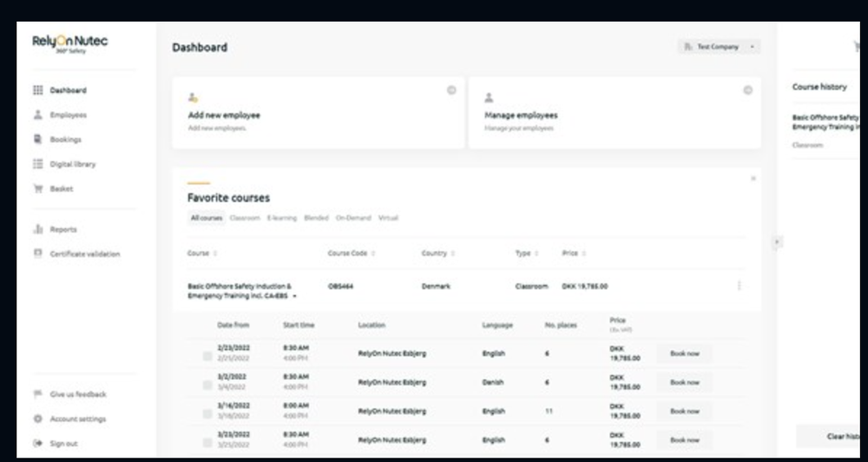Switch to the Virtual tab
Viewport: 868px width, 462px height.
click(x=388, y=218)
